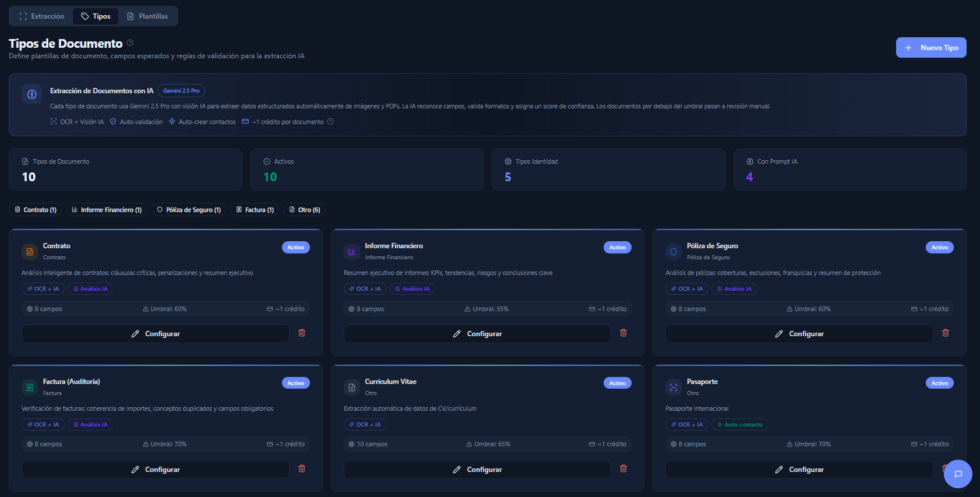Select the Otro (6) filter chip
The height and width of the screenshot is (497, 980).
[304, 210]
